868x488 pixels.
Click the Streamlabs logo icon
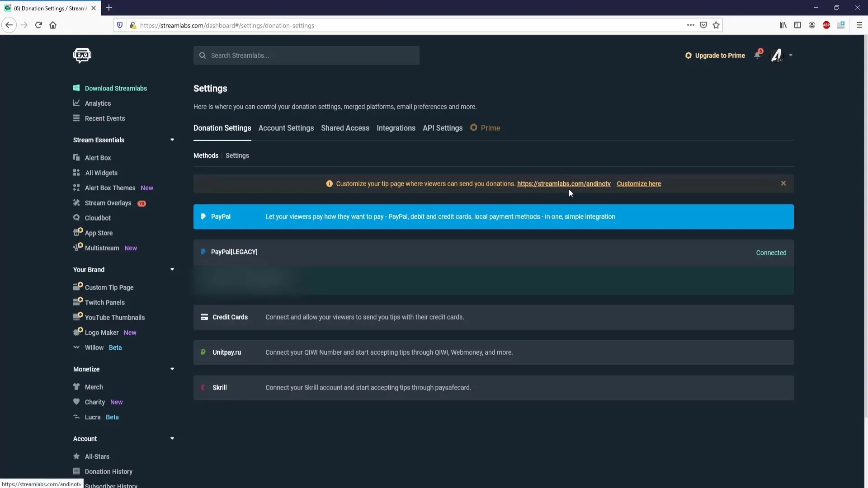click(82, 56)
